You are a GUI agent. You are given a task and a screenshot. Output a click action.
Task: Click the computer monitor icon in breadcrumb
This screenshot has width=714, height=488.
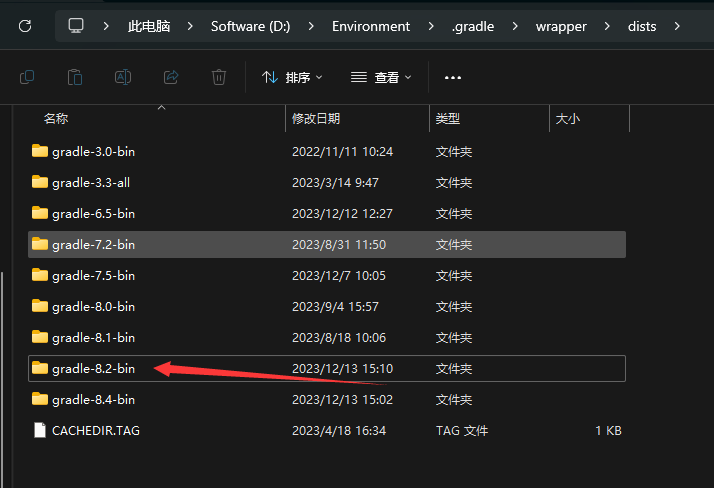(x=76, y=25)
